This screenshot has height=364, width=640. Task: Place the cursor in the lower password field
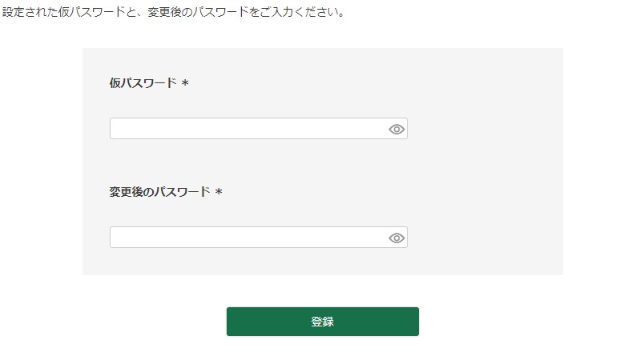coord(248,238)
